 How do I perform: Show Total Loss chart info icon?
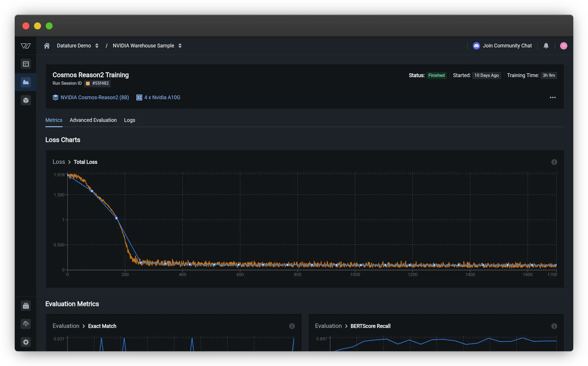(554, 162)
